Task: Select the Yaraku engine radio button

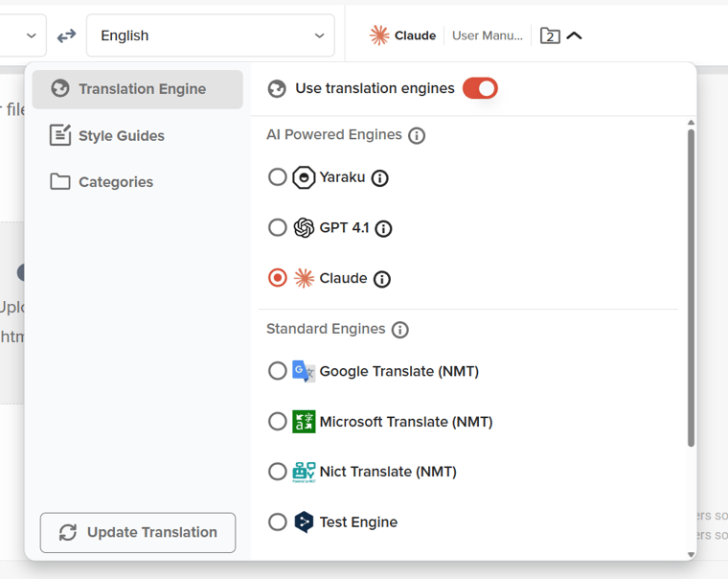Action: coord(277,177)
